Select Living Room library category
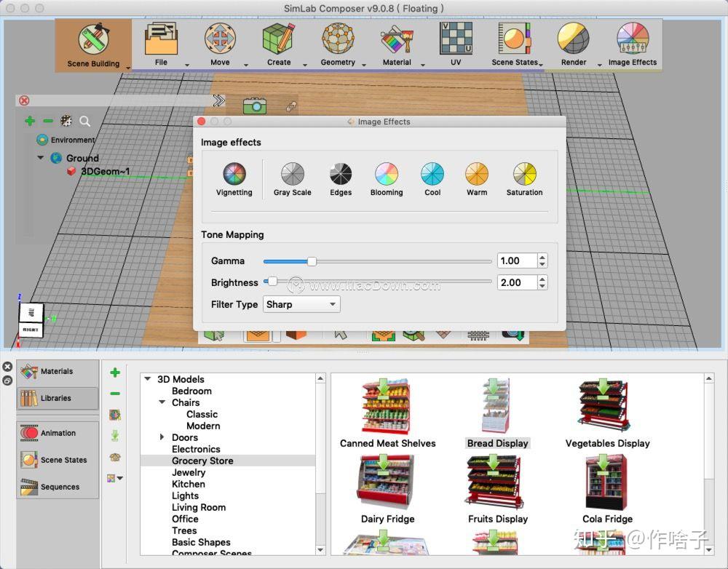 [x=199, y=507]
